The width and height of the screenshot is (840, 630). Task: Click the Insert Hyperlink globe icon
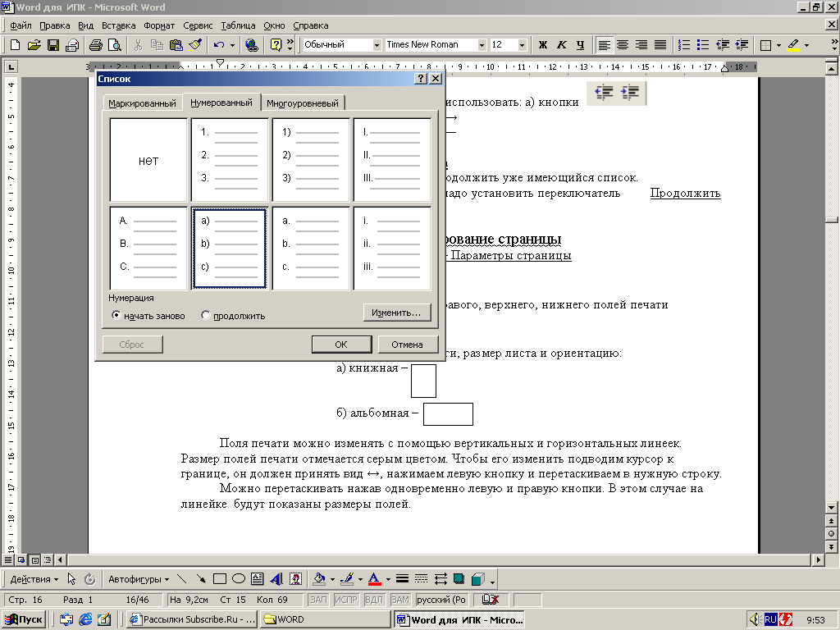coord(251,45)
